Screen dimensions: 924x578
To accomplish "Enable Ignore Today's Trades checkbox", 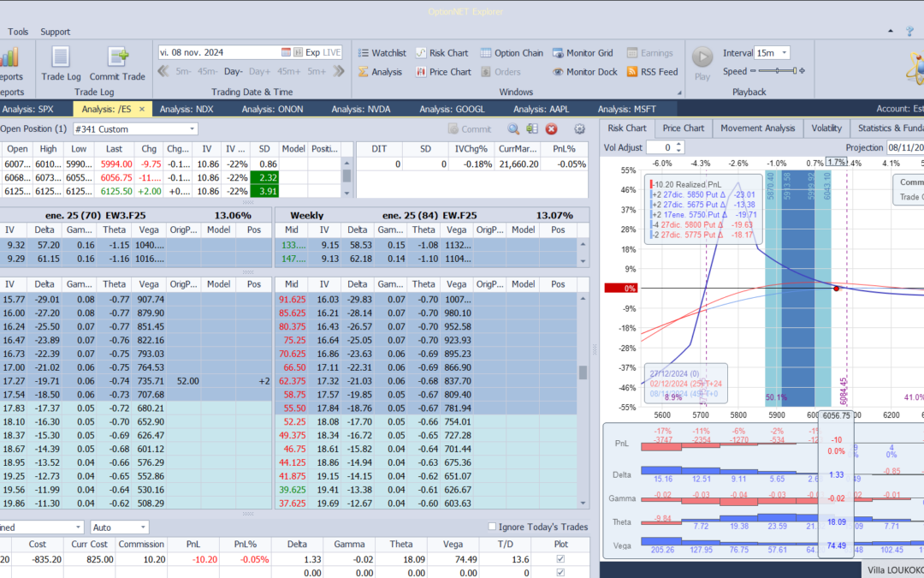I will [x=492, y=527].
